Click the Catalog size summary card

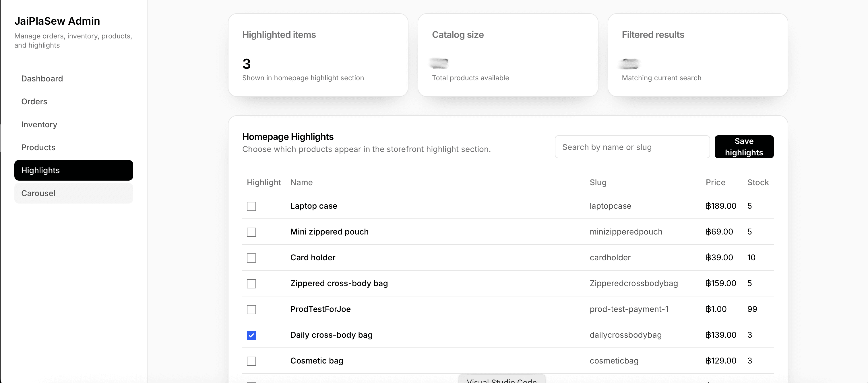508,55
